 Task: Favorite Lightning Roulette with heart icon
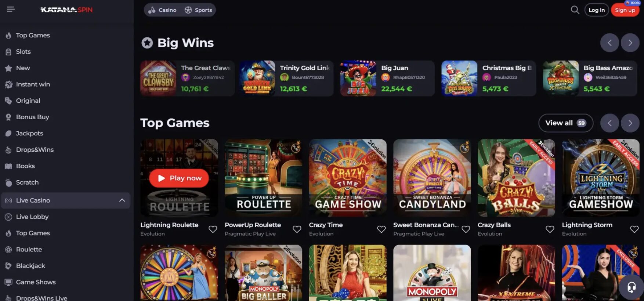coord(213,229)
